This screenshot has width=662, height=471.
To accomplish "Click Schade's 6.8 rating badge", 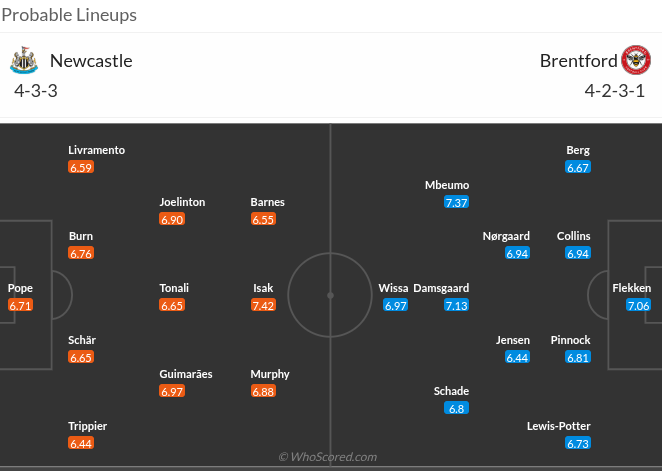I will pyautogui.click(x=457, y=408).
